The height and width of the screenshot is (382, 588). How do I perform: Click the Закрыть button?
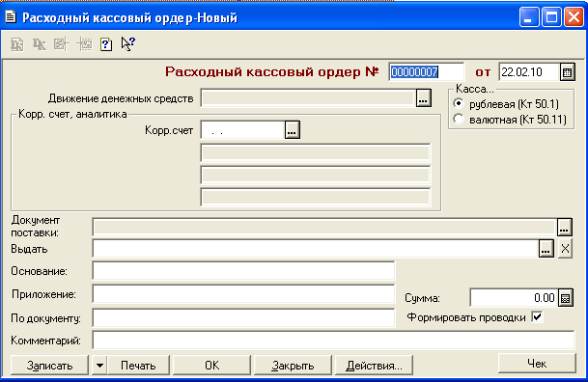[293, 366]
